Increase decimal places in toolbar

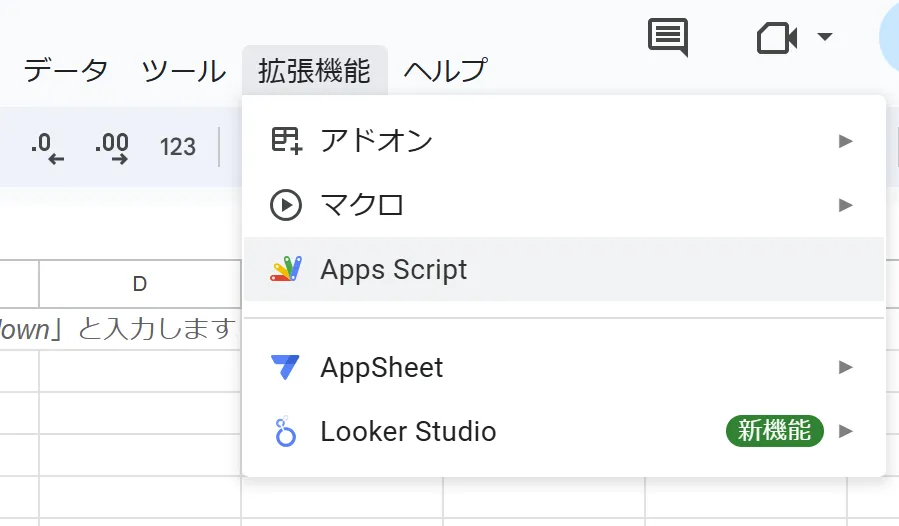112,147
